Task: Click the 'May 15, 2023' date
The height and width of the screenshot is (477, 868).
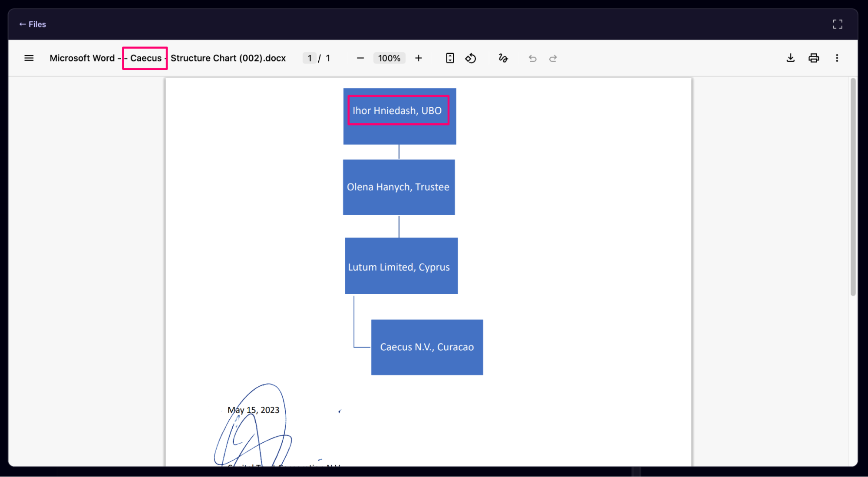Action: point(254,410)
